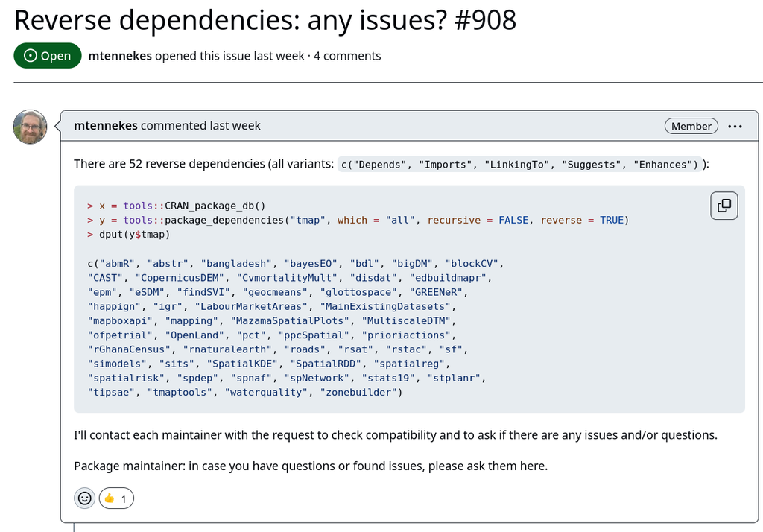This screenshot has width=763, height=532.
Task: Click "CopernicusDEM" package name
Action: point(180,278)
